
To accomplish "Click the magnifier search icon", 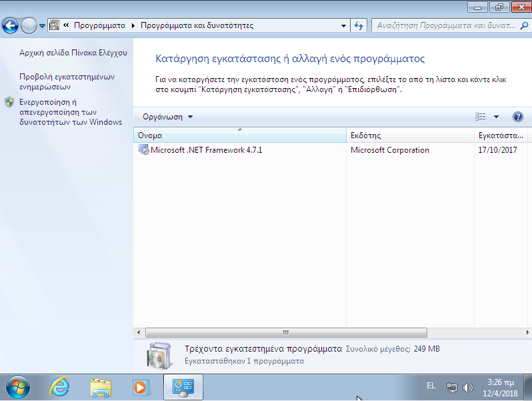I will [524, 25].
